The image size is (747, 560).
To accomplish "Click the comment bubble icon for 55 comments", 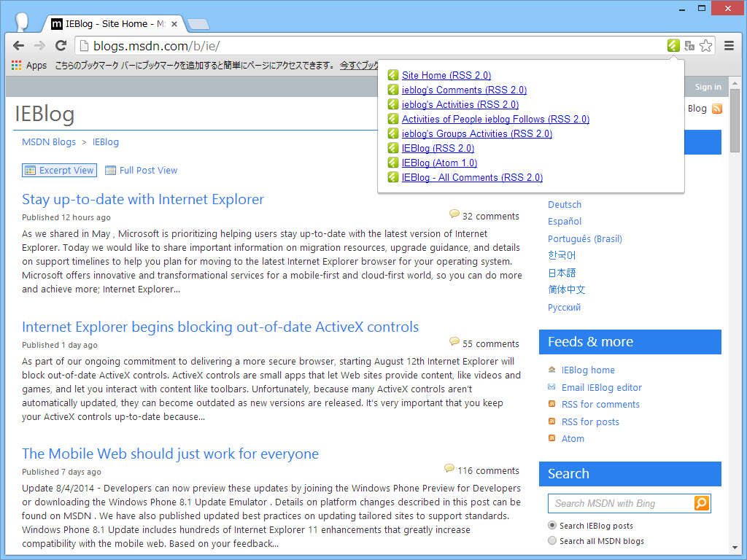I will tap(454, 341).
